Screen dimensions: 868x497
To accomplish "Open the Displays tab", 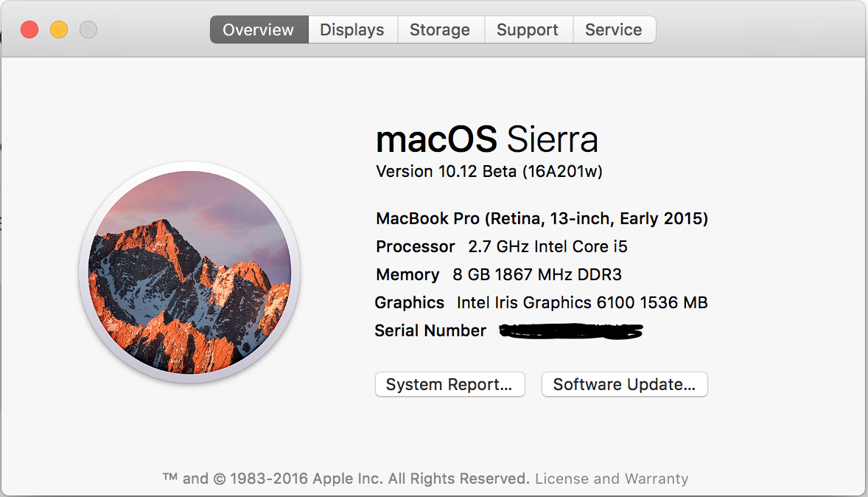I will point(352,29).
